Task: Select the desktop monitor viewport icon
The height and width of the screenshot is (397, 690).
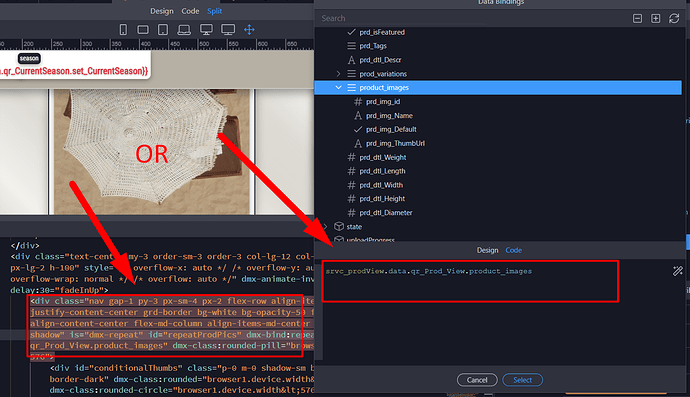Action: 206,29
